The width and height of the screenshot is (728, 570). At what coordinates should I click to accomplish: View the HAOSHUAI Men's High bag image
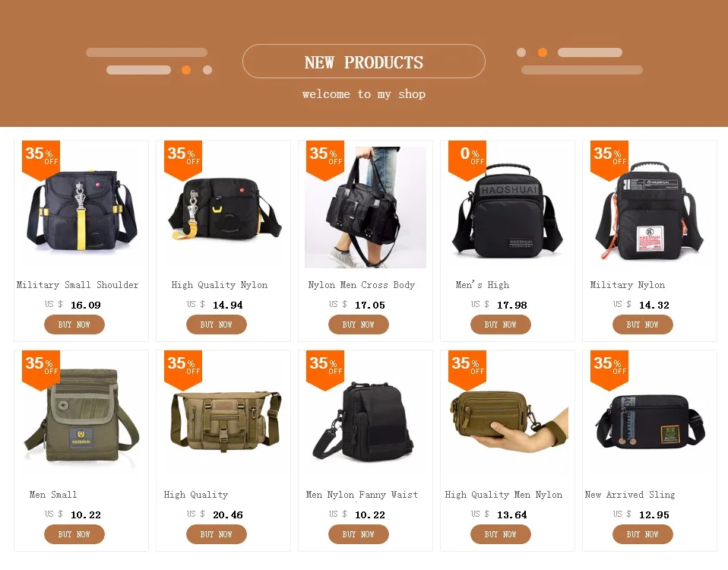[508, 207]
